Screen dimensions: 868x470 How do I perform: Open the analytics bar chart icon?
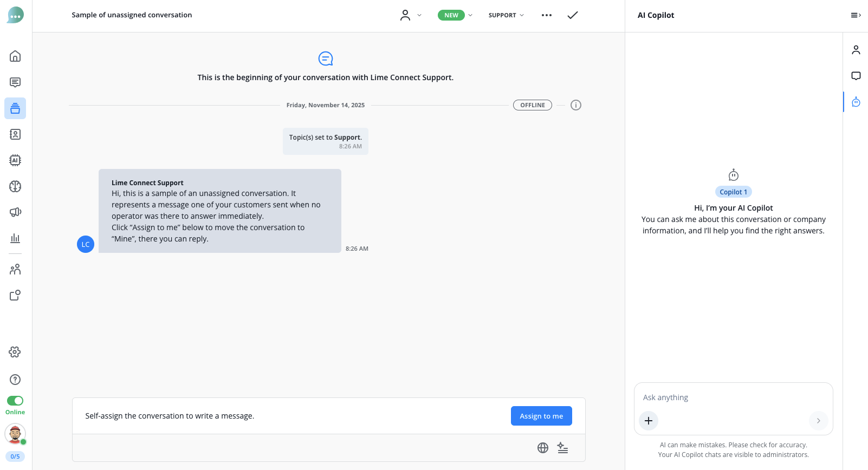tap(15, 238)
